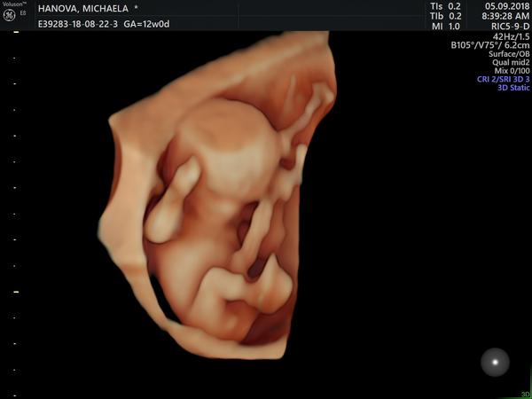Click the green 3D corner indicator

pos(525,394)
